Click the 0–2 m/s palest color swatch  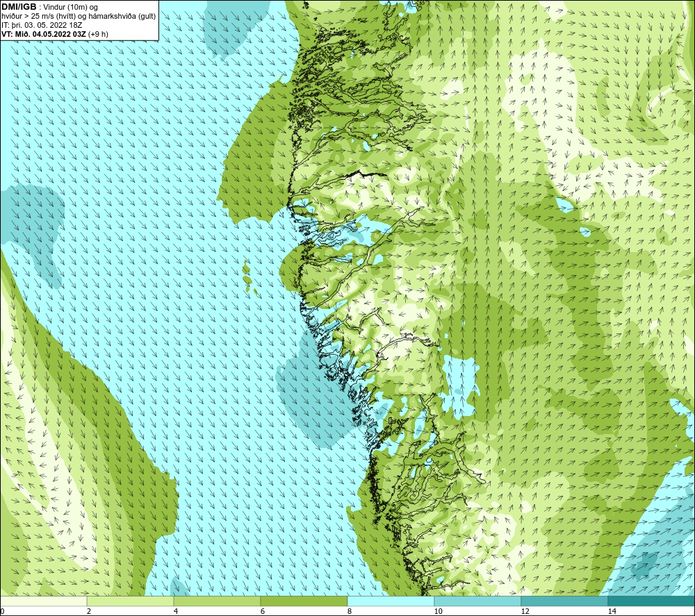point(43,601)
